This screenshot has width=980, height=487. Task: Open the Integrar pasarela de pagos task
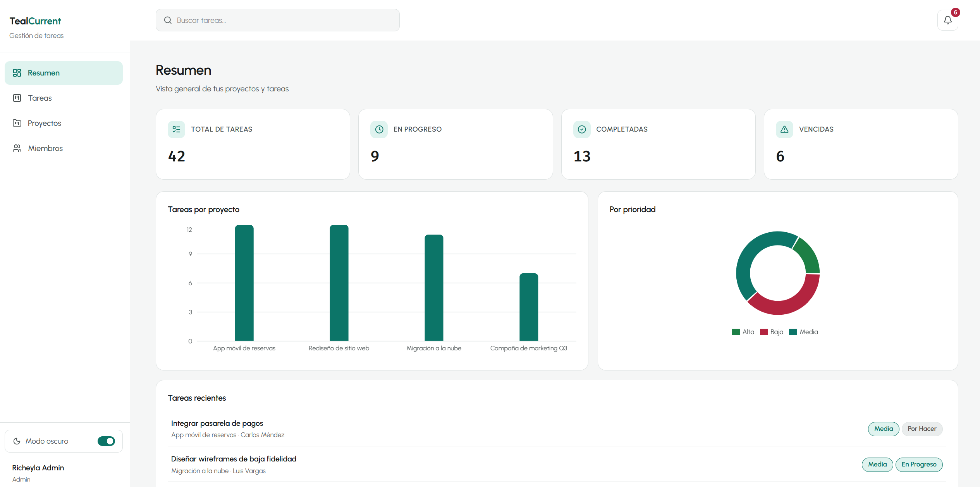pyautogui.click(x=217, y=423)
